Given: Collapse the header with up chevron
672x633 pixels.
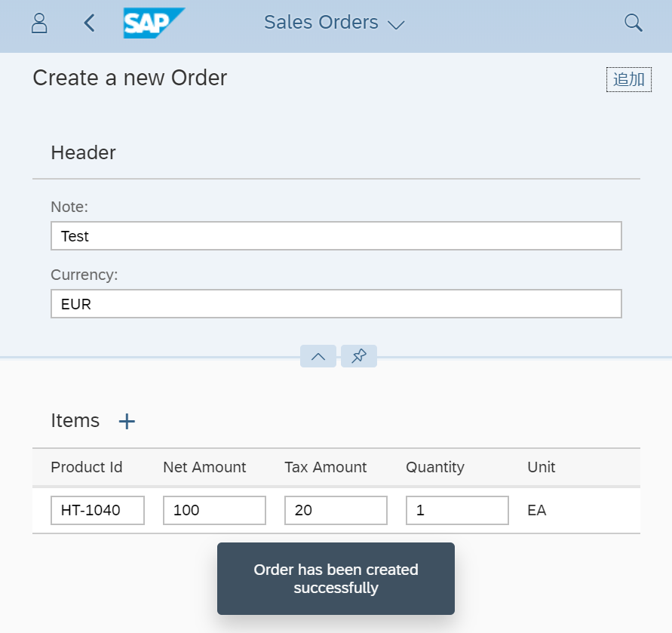Looking at the screenshot, I should pos(318,356).
